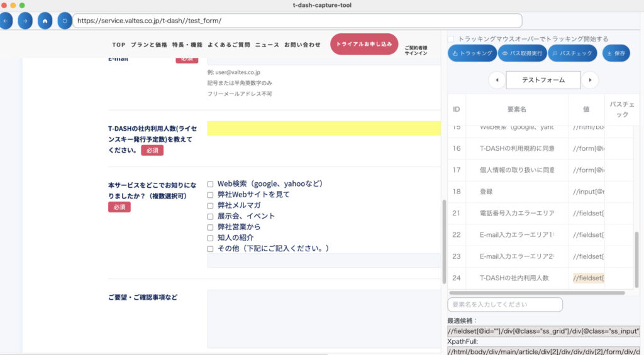Open プランと価格 navigation menu item
The height and width of the screenshot is (355, 644).
point(149,45)
